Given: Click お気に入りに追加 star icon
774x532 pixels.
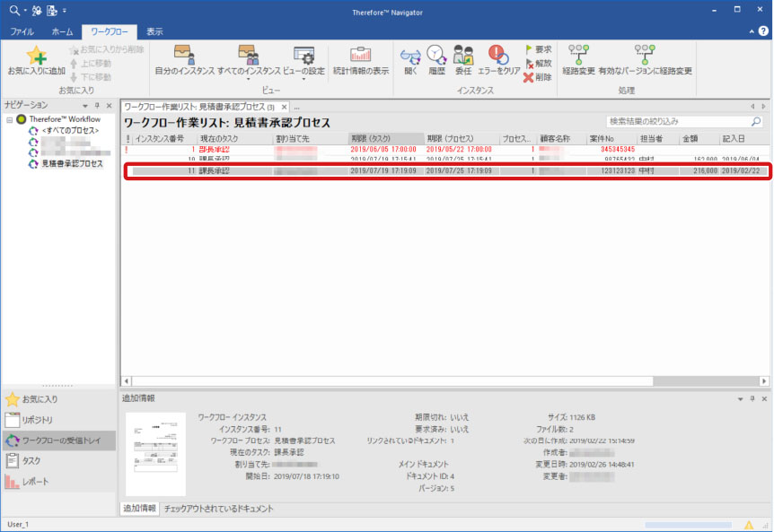Looking at the screenshot, I should coord(36,56).
